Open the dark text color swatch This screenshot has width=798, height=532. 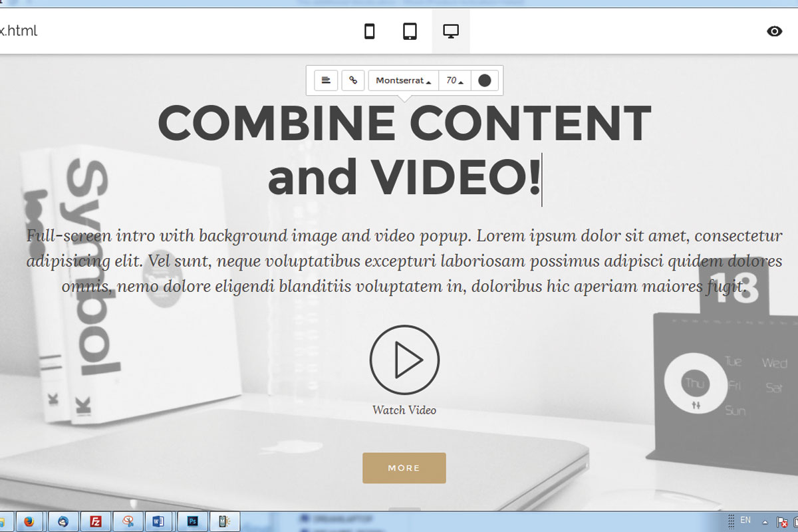pyautogui.click(x=485, y=80)
